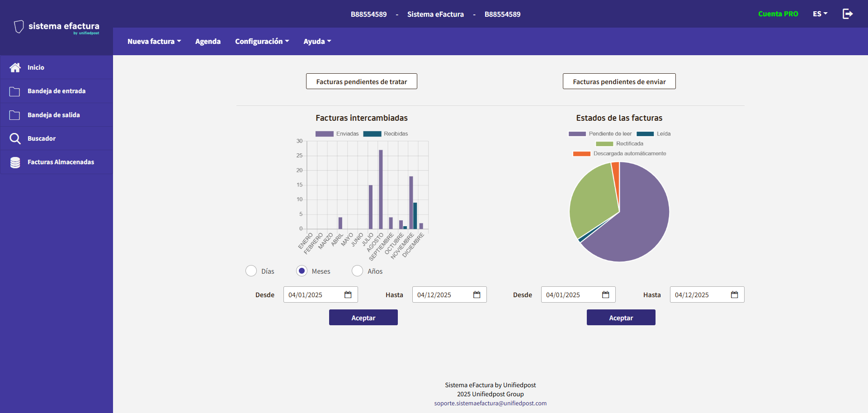Click Facturas pendientes de tratar button

coord(361,81)
